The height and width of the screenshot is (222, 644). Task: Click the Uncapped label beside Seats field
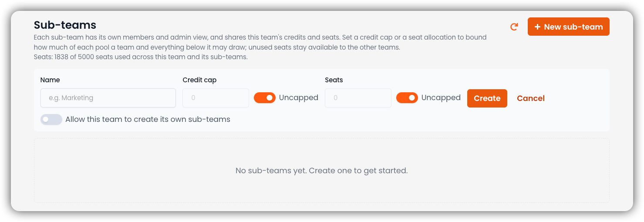(x=441, y=98)
